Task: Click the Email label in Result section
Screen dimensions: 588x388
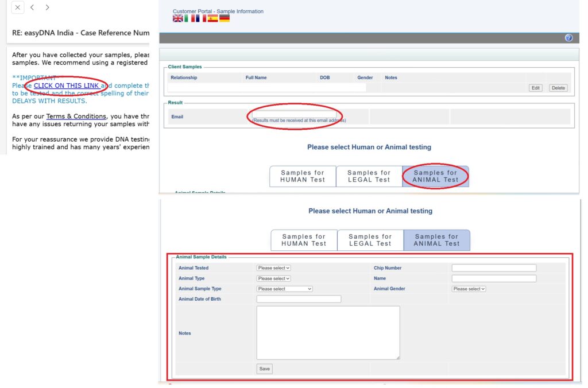Action: pos(177,117)
